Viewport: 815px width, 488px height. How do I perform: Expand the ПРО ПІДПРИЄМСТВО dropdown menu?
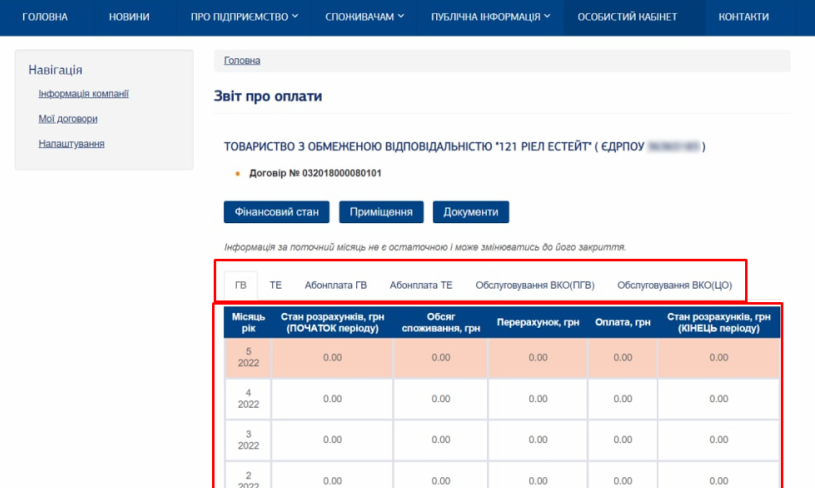(x=244, y=17)
